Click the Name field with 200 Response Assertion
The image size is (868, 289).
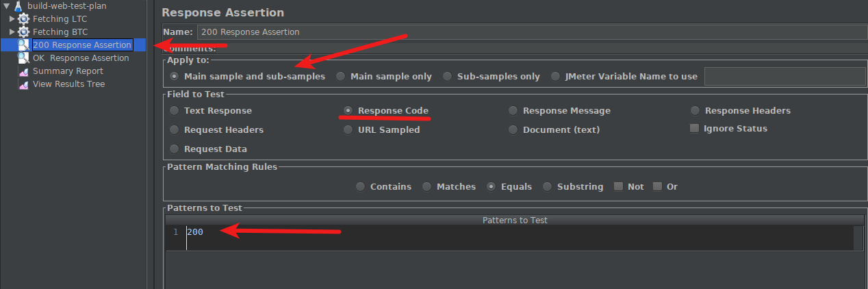click(531, 32)
